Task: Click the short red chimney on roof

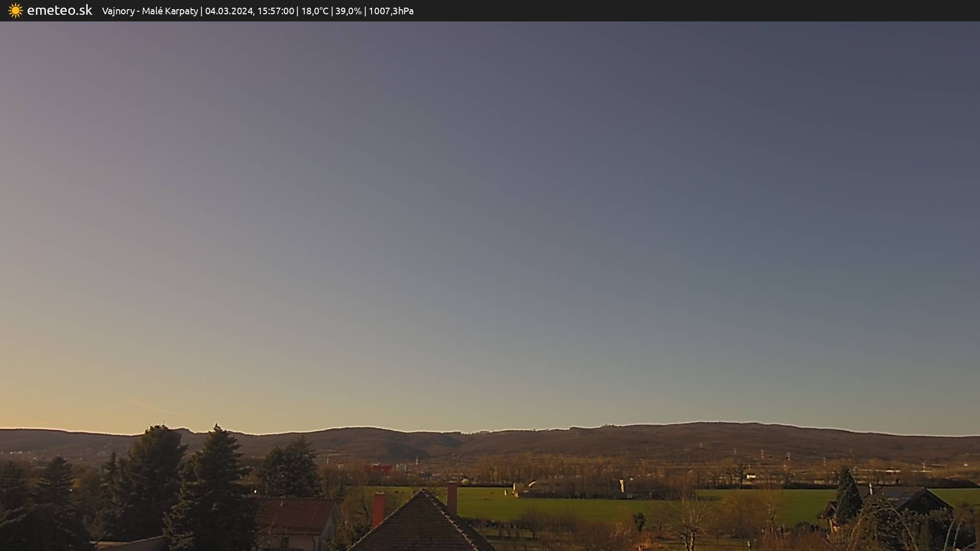Action: pyautogui.click(x=378, y=509)
